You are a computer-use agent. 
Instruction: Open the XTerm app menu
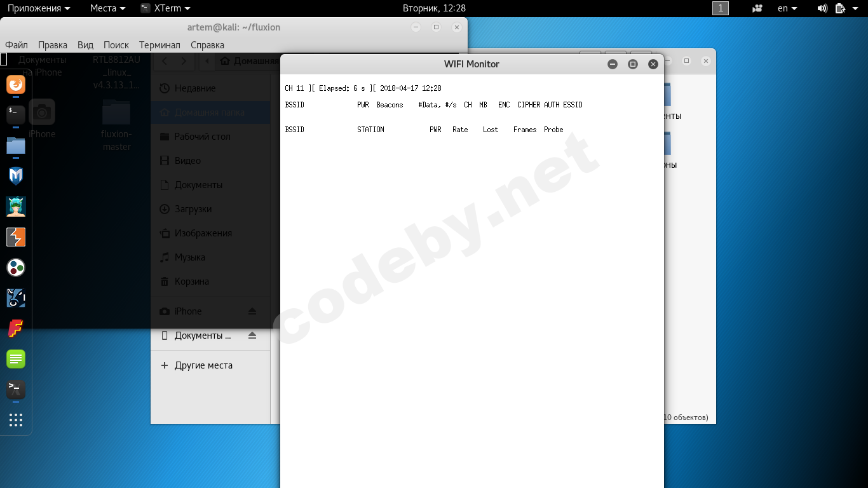point(165,8)
